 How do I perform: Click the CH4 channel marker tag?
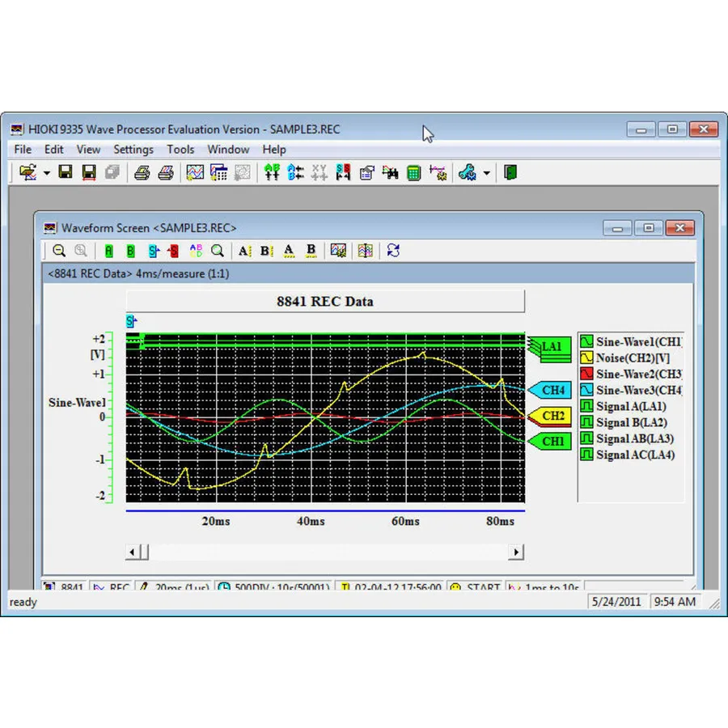(552, 391)
